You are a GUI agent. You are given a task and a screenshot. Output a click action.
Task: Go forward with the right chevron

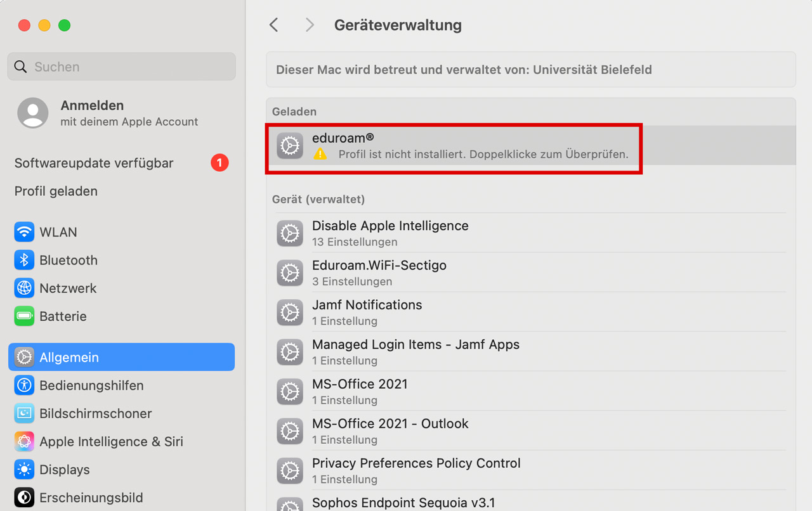pyautogui.click(x=310, y=25)
